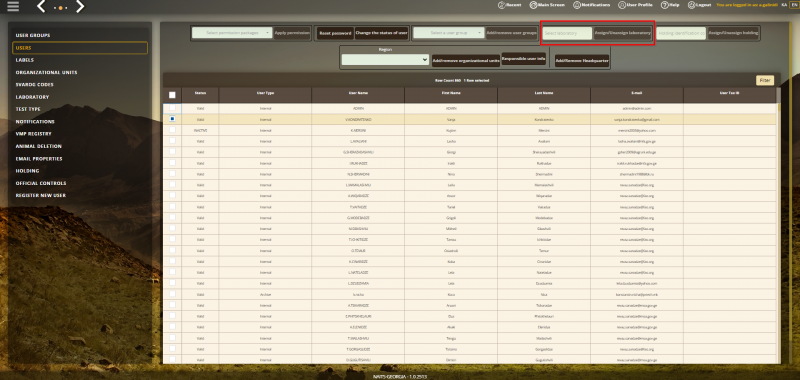Click the Filter button above table

pyautogui.click(x=765, y=80)
